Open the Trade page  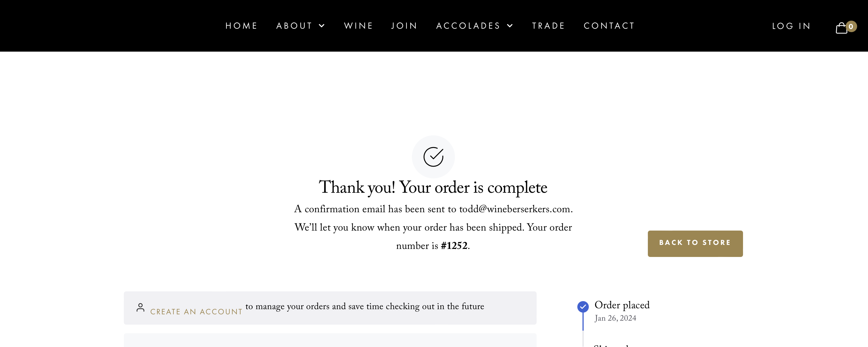pos(548,26)
